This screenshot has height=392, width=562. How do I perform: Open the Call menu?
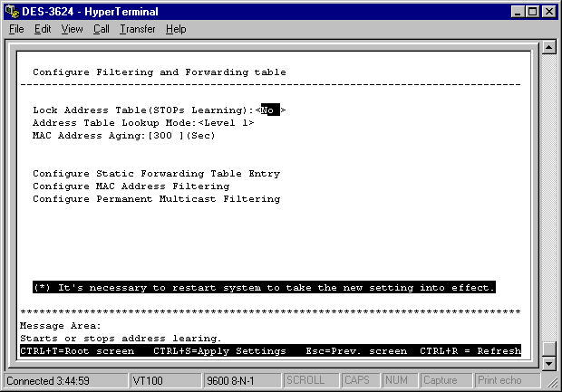pyautogui.click(x=101, y=29)
